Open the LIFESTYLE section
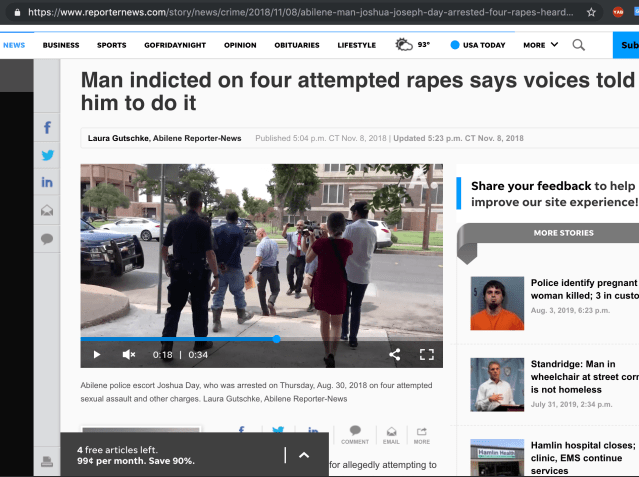Image resolution: width=639 pixels, height=477 pixels. point(357,45)
